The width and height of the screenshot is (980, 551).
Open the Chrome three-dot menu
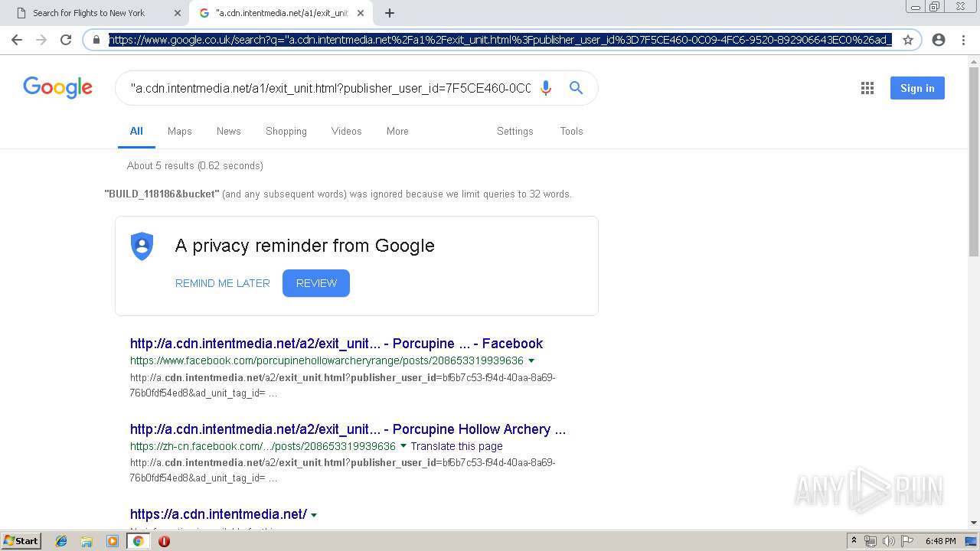click(963, 40)
